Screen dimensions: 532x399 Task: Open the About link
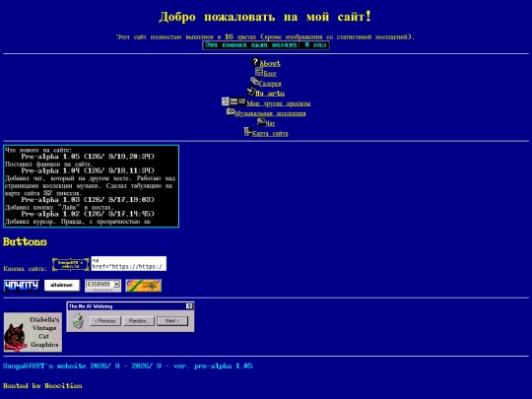coord(270,63)
